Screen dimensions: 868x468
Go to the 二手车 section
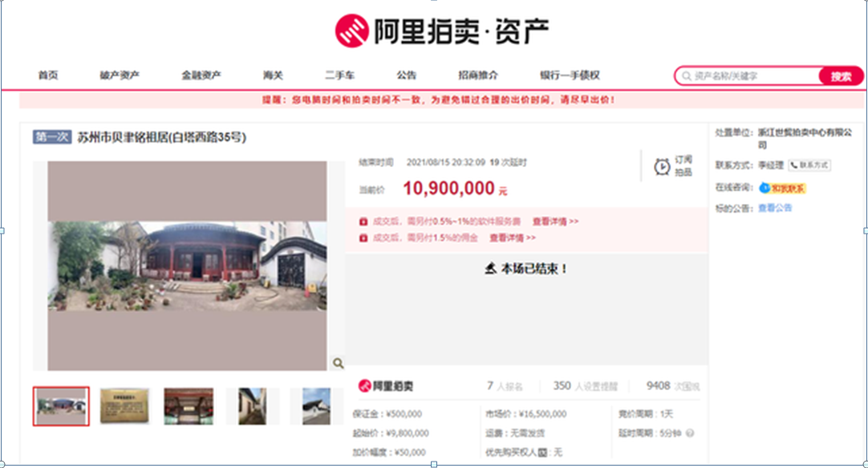(340, 75)
